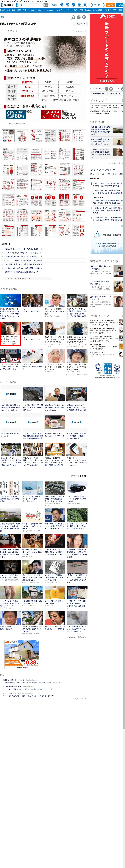Open Mainichi's Facebook account icon in sidebar
Viewport: 125px width, 868px height.
(x=106, y=89)
